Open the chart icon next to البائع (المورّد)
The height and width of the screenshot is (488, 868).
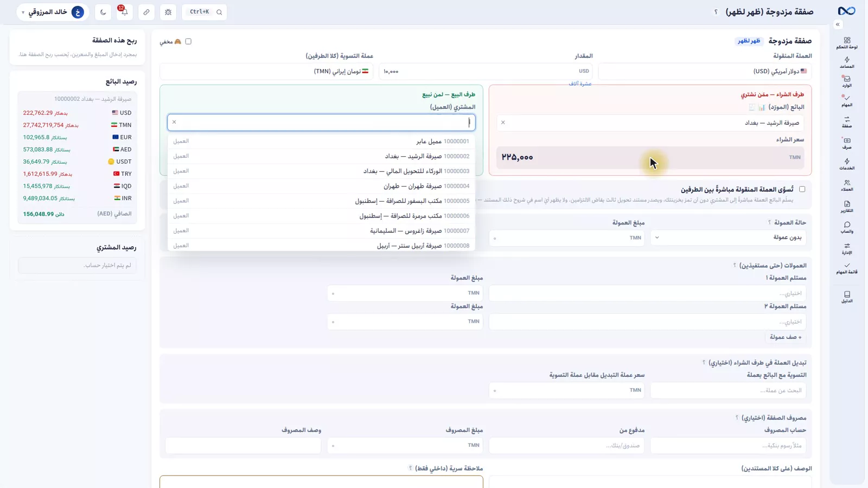tap(762, 107)
